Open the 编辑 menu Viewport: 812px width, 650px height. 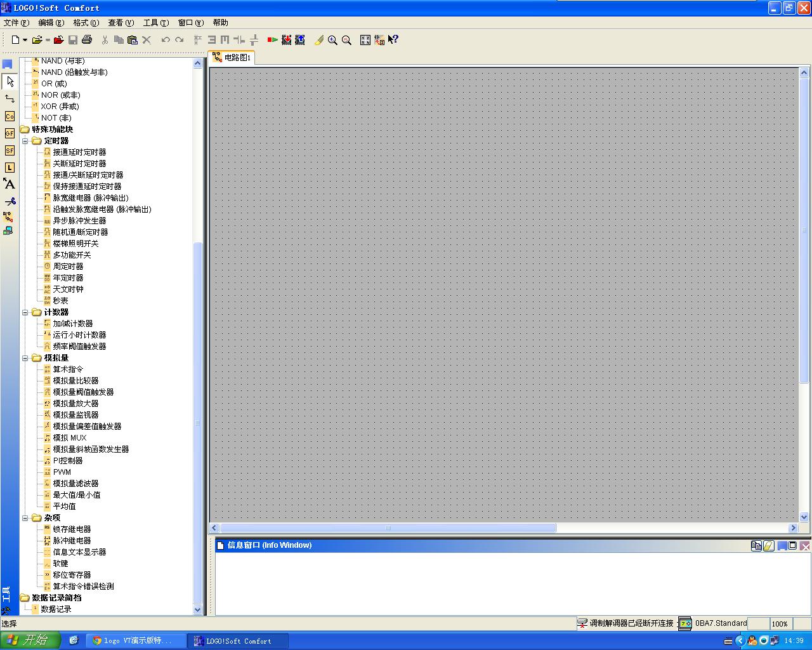click(51, 23)
